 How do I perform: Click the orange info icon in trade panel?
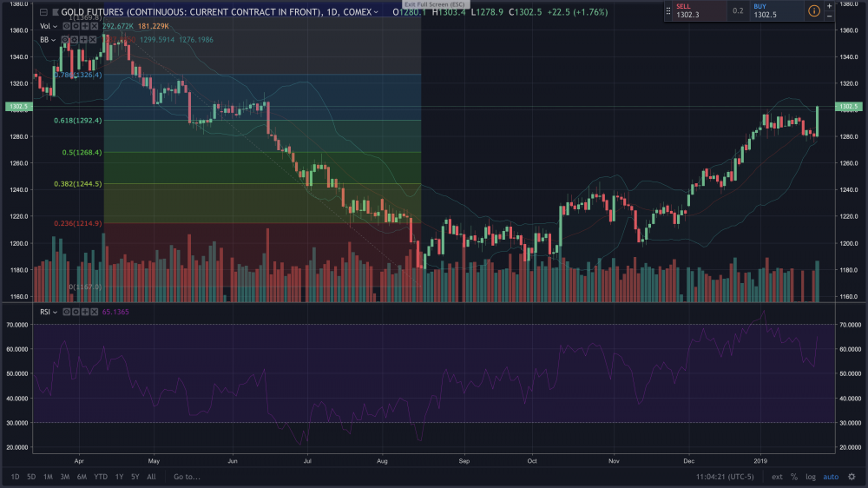click(x=814, y=11)
